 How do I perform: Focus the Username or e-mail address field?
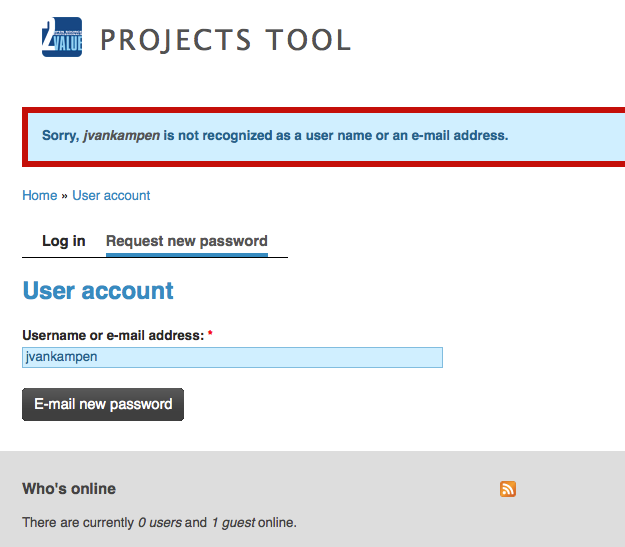[232, 357]
